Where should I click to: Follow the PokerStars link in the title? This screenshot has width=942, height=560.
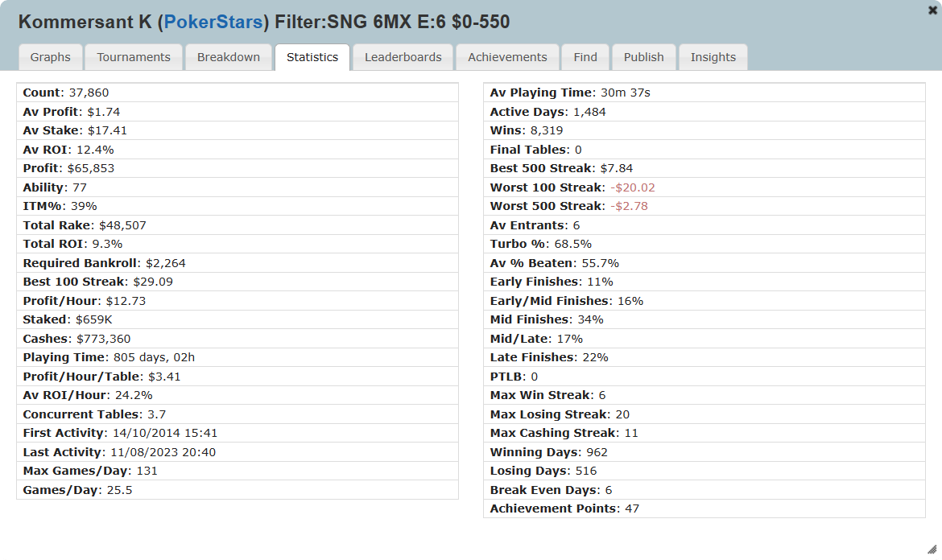pyautogui.click(x=213, y=22)
